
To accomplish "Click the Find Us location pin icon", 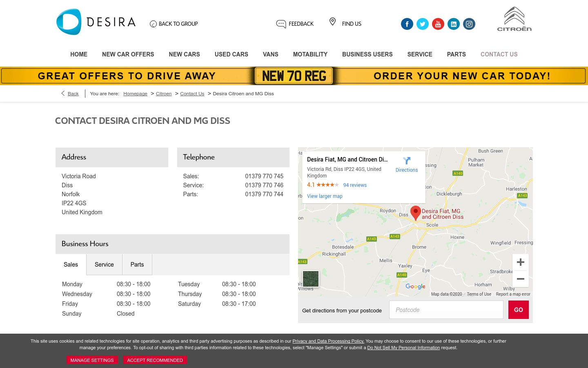I will 332,22.
